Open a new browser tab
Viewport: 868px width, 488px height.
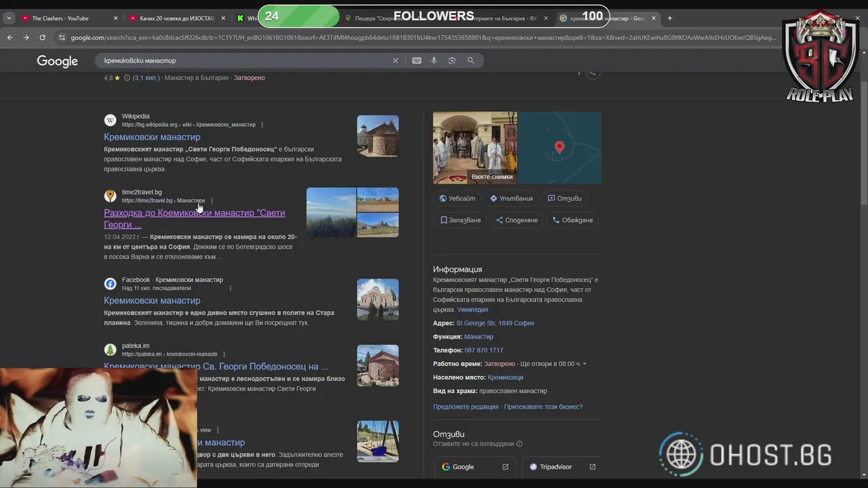pos(670,18)
